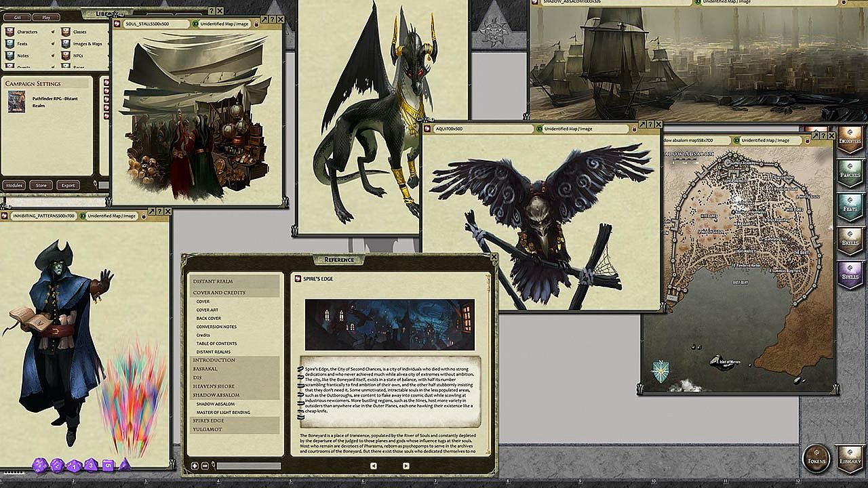Open the Encounters sidebar button
Screen dimensions: 868x488
click(x=850, y=140)
